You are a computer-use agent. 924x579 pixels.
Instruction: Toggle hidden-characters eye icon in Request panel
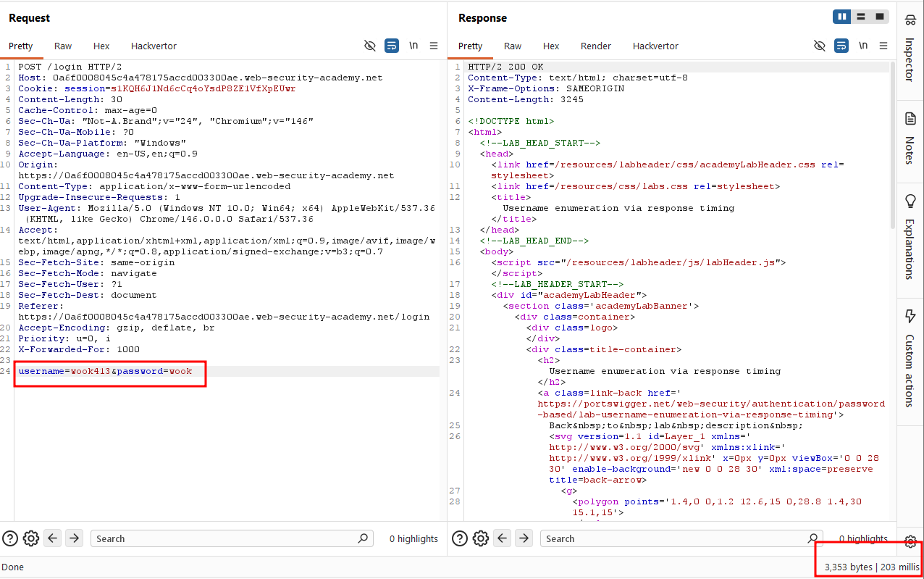[370, 46]
